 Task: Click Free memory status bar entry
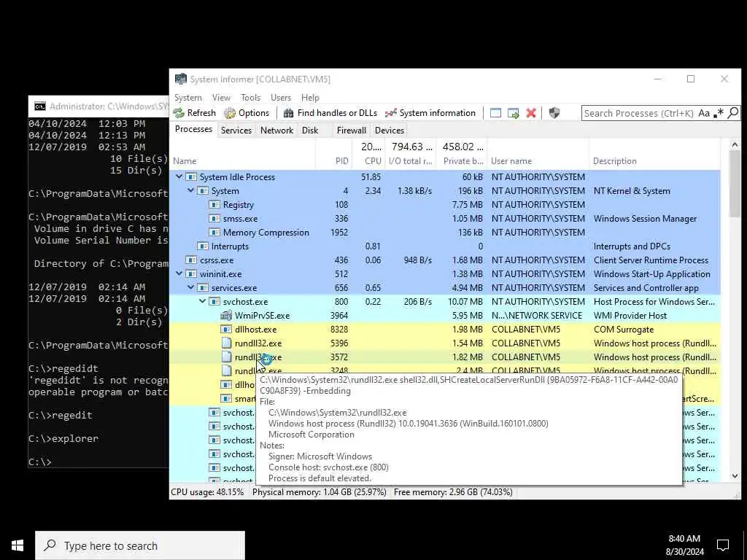pyautogui.click(x=453, y=492)
